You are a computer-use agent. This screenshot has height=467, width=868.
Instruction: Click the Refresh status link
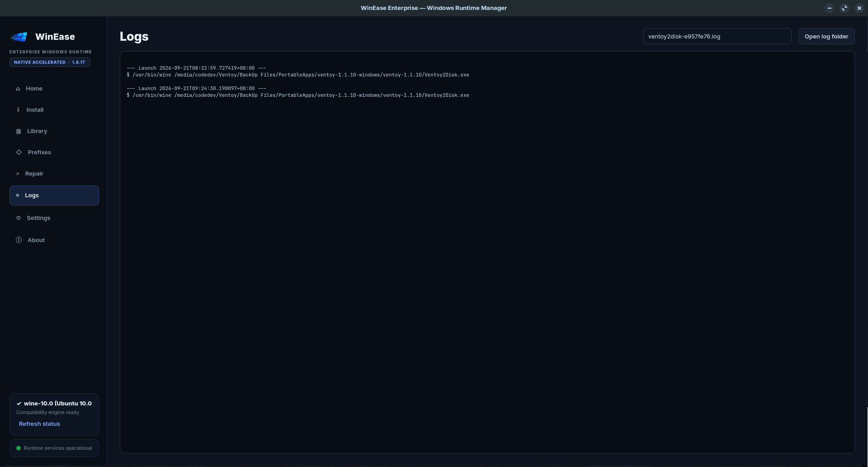(x=39, y=424)
